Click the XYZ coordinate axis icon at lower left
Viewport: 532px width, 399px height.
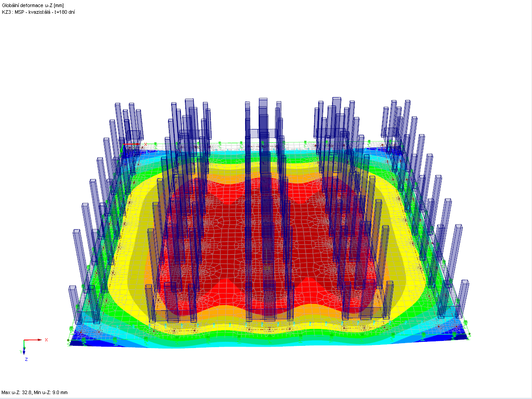(x=34, y=349)
